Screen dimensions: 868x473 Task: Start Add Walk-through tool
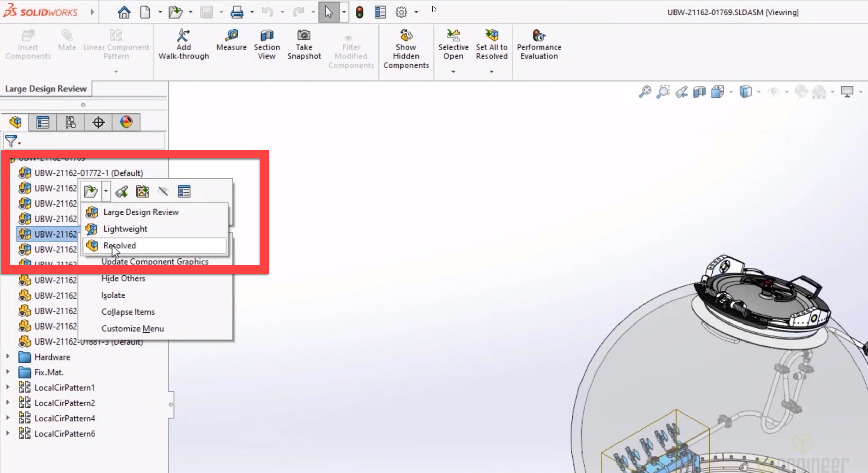click(x=184, y=45)
